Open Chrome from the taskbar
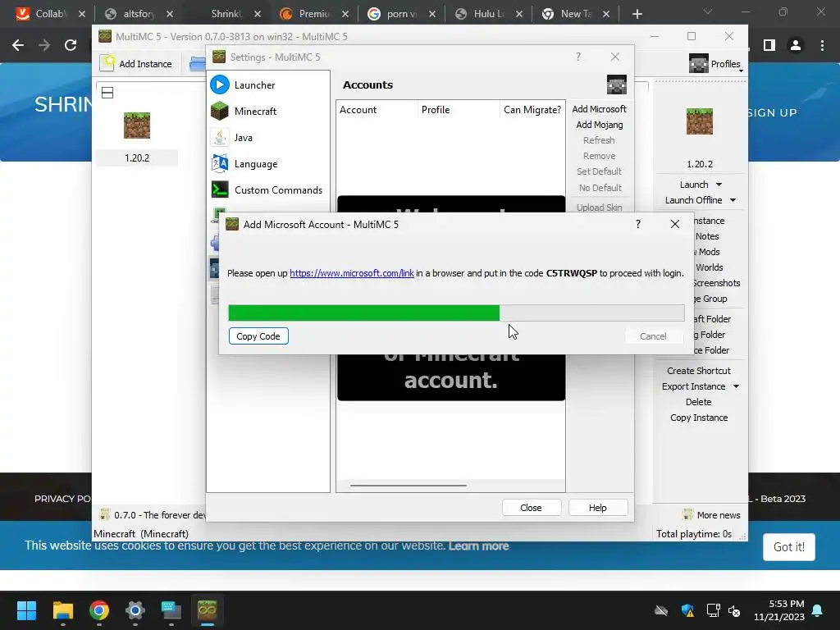 tap(99, 610)
